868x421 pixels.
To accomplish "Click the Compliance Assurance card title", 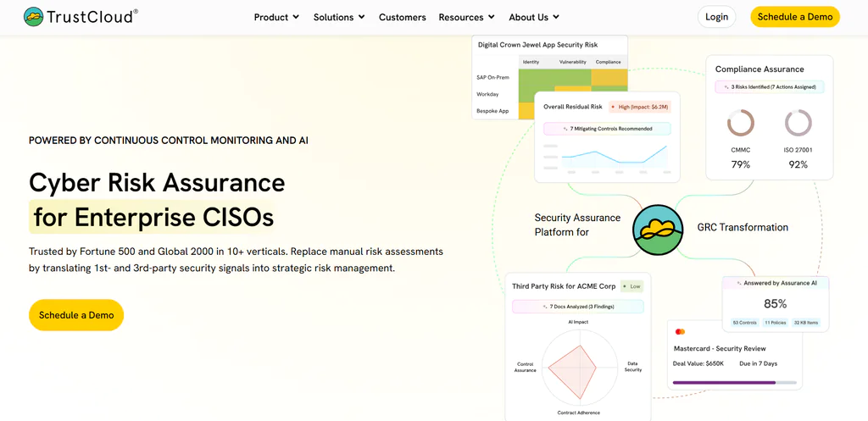I will [x=759, y=69].
